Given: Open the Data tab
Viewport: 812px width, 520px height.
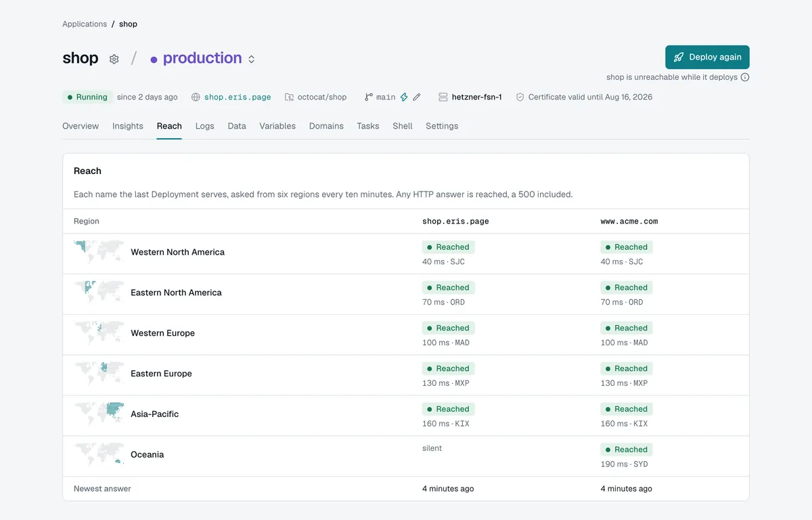Looking at the screenshot, I should [237, 126].
